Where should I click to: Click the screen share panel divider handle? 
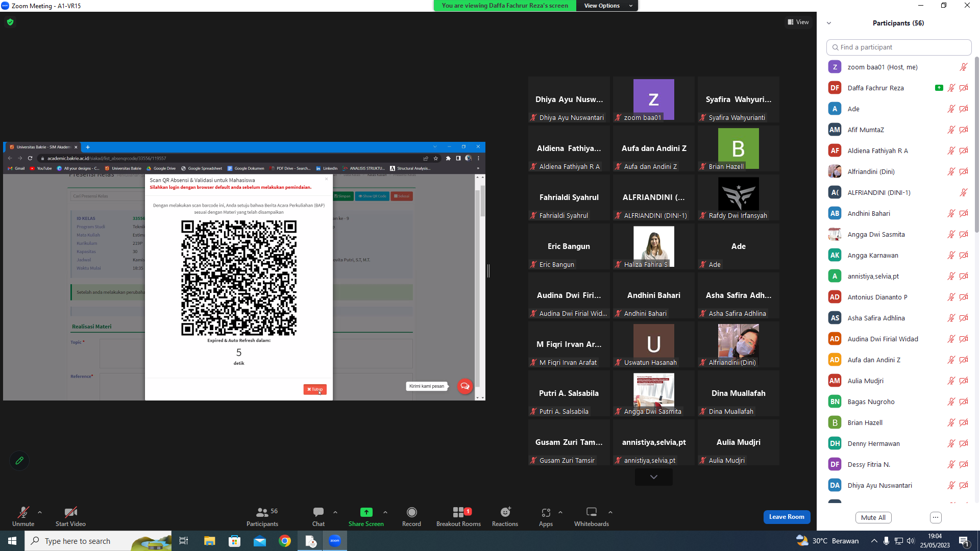point(488,271)
